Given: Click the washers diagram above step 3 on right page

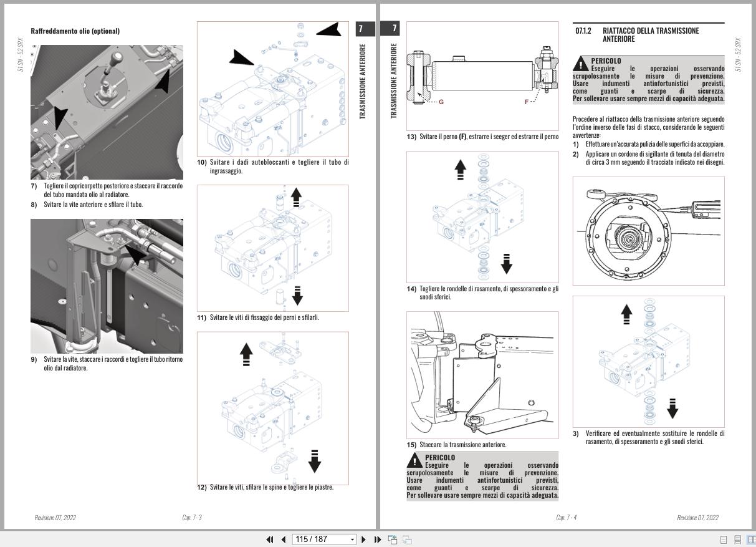Looking at the screenshot, I should (x=649, y=361).
